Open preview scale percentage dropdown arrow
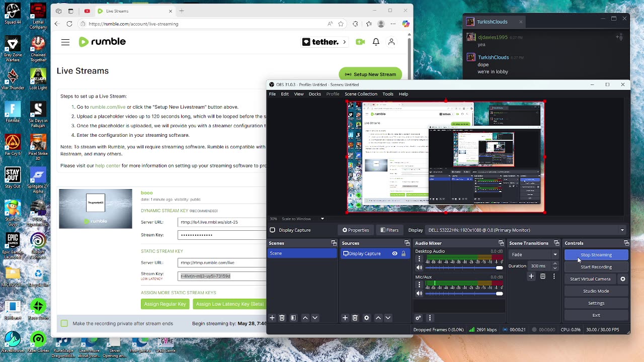 click(323, 219)
